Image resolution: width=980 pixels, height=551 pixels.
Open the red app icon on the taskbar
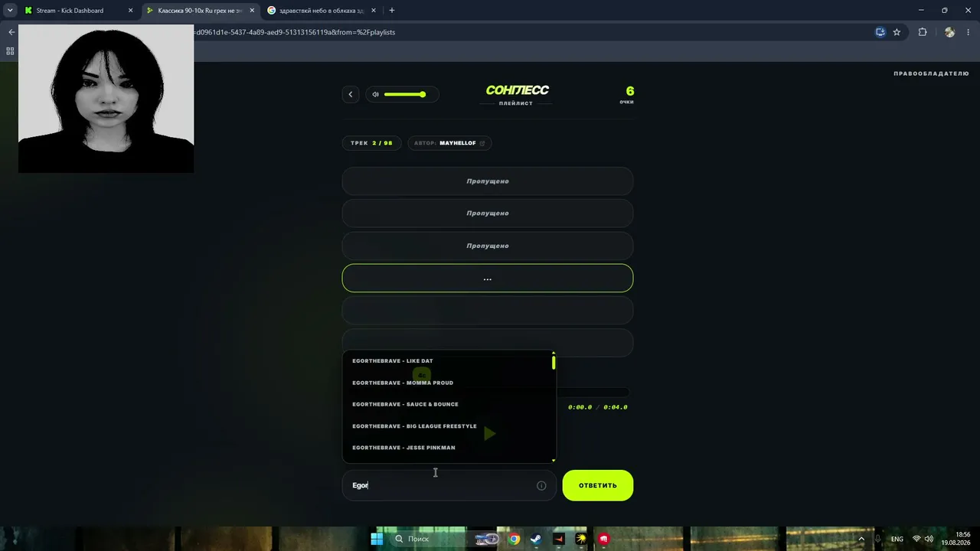coord(604,539)
